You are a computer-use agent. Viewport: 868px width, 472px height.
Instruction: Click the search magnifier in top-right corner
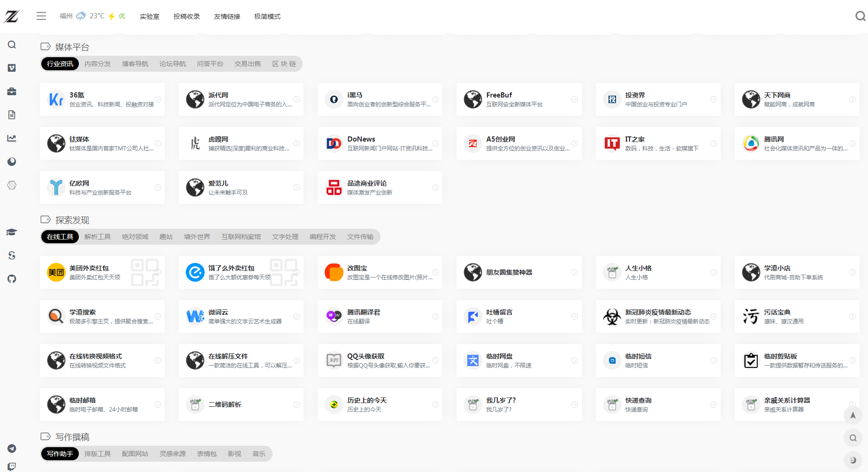coord(860,16)
